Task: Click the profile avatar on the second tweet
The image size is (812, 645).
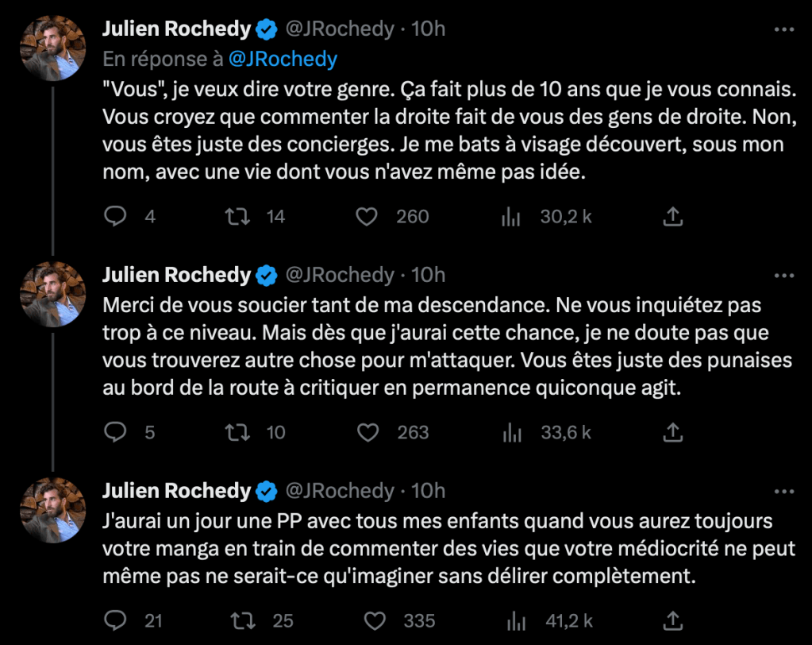Action: pos(52,293)
